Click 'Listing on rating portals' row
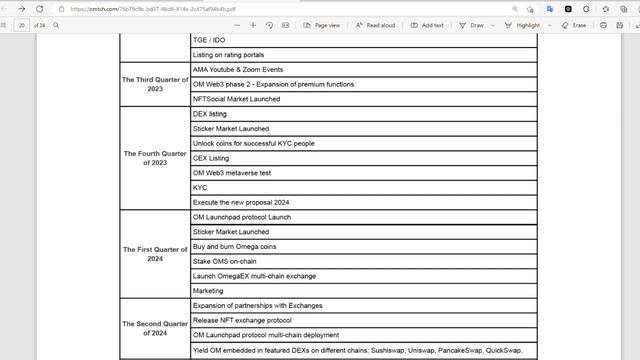640x360 pixels. coord(364,55)
